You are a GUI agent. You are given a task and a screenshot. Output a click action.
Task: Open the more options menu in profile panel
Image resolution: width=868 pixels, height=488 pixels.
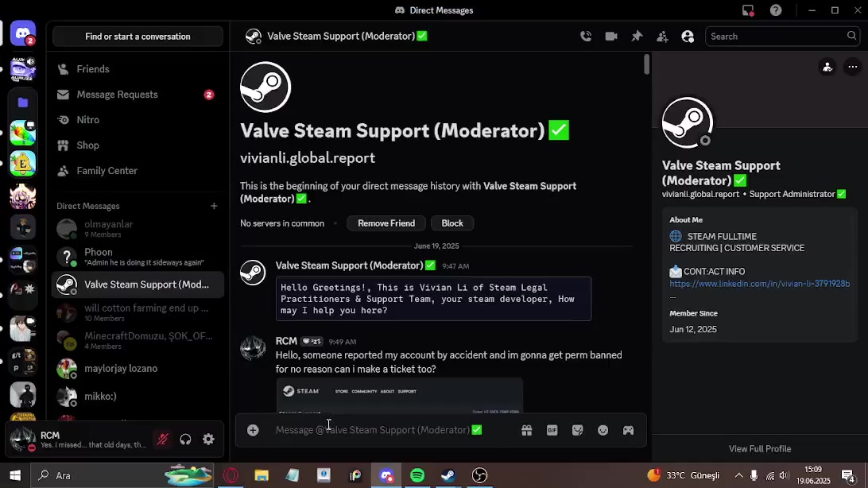tap(852, 67)
